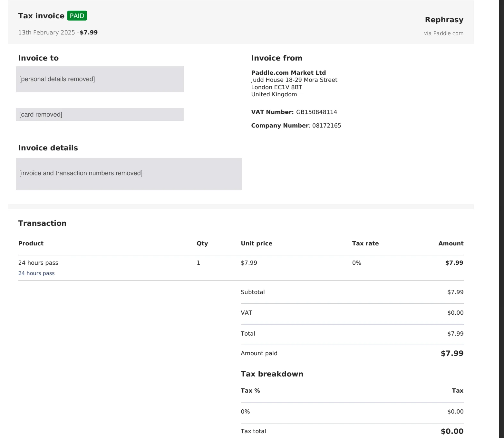The width and height of the screenshot is (504, 438).
Task: Select the company number 08172165
Action: click(x=326, y=126)
